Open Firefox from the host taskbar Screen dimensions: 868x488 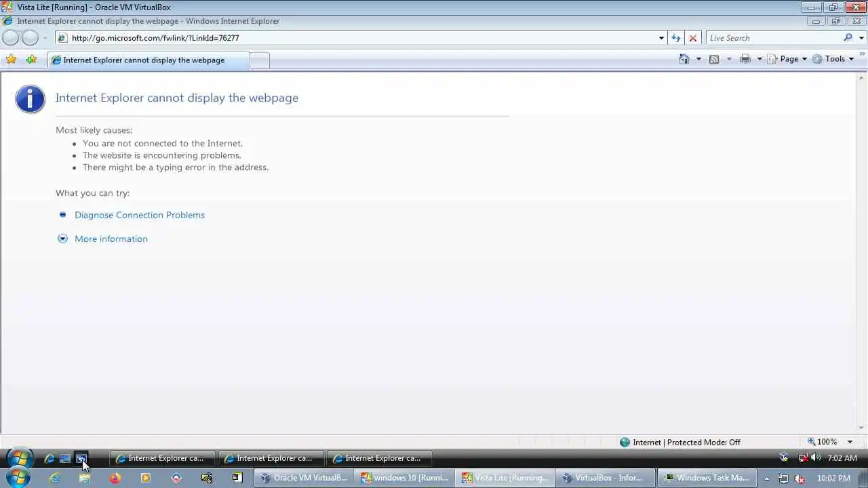pyautogui.click(x=115, y=478)
